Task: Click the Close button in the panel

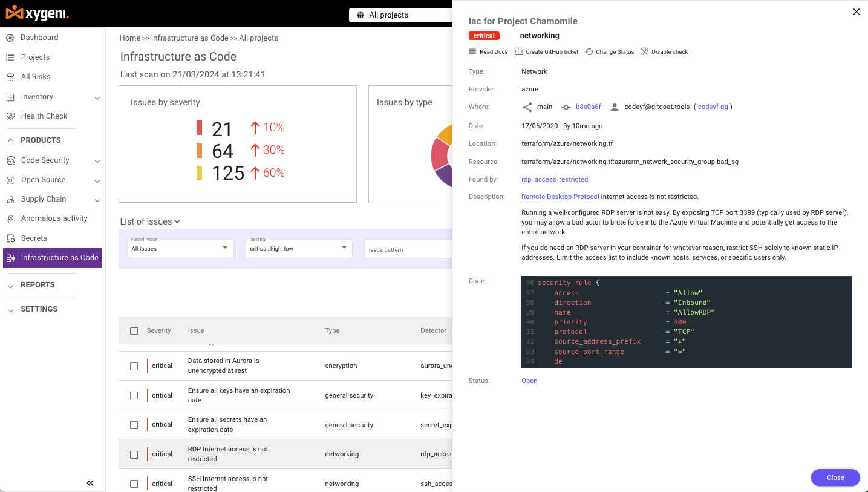Action: [835, 477]
